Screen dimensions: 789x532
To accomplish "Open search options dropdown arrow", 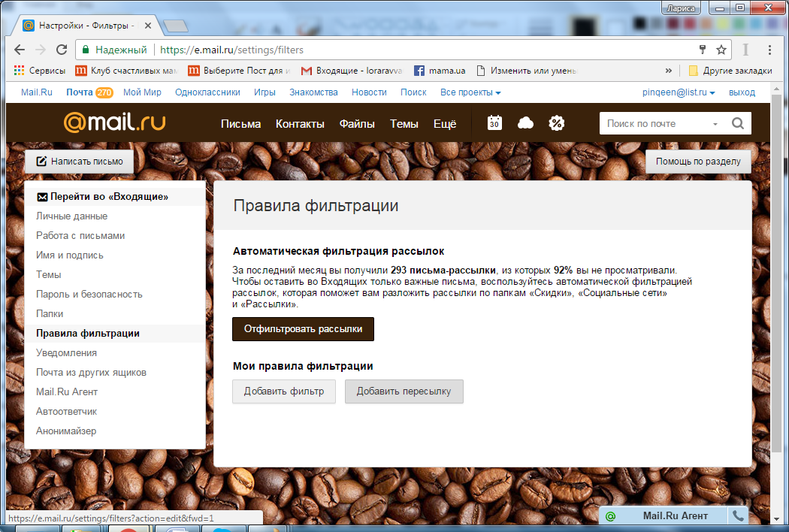I will [715, 124].
